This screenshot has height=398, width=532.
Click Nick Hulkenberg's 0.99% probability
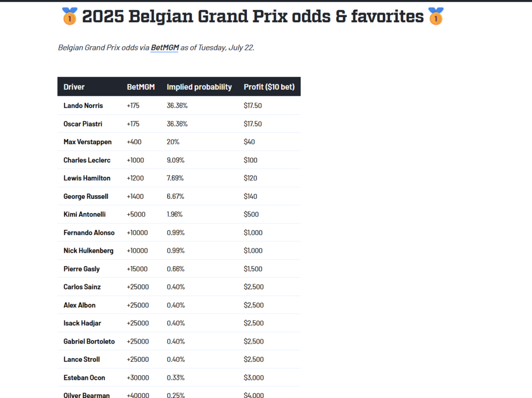point(176,251)
